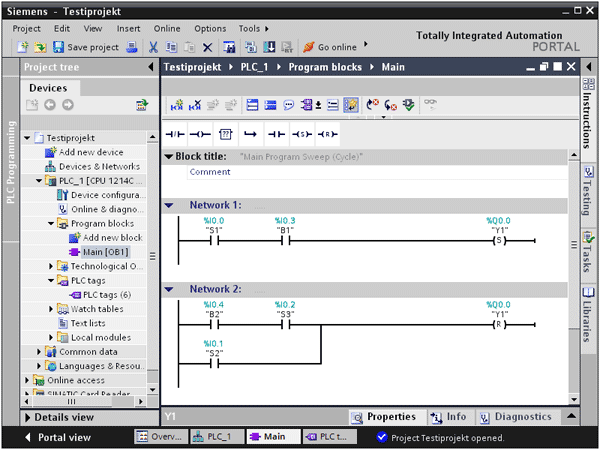Switch to the Diagnostics tab
Screen dimensions: 600x450
pyautogui.click(x=516, y=417)
